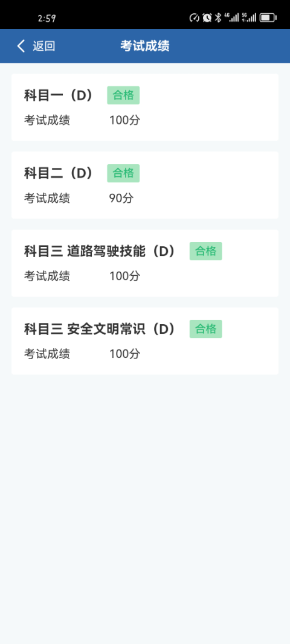
Task: Tap the 90分 score of 科目二
Action: point(121,199)
